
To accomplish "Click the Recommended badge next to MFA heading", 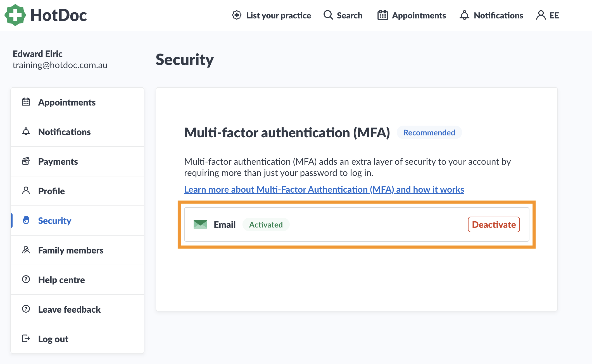I will pyautogui.click(x=429, y=132).
